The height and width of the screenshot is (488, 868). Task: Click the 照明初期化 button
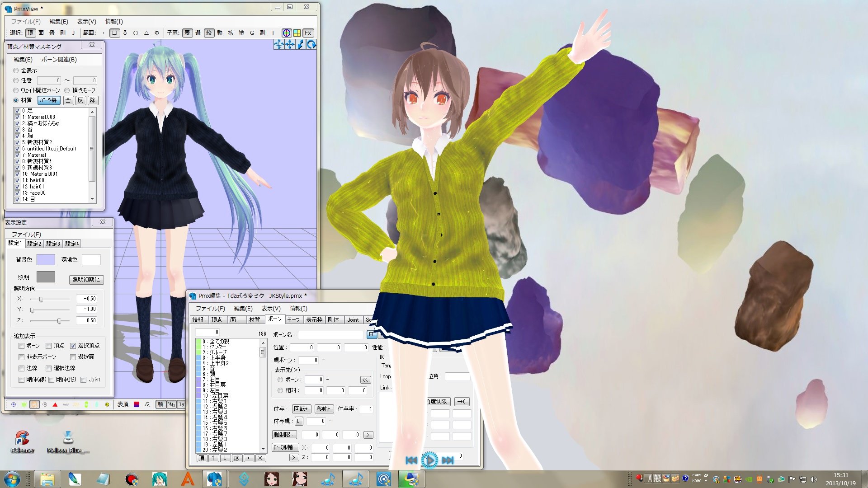coord(86,279)
